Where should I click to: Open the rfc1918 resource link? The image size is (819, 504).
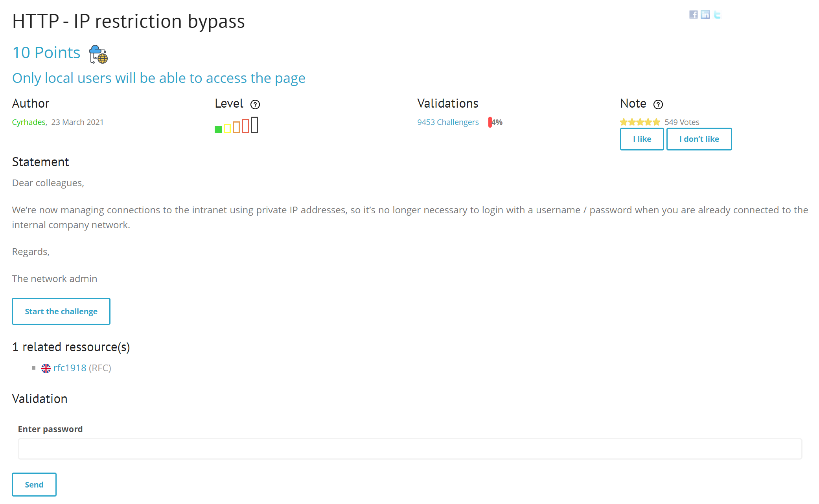pos(70,368)
